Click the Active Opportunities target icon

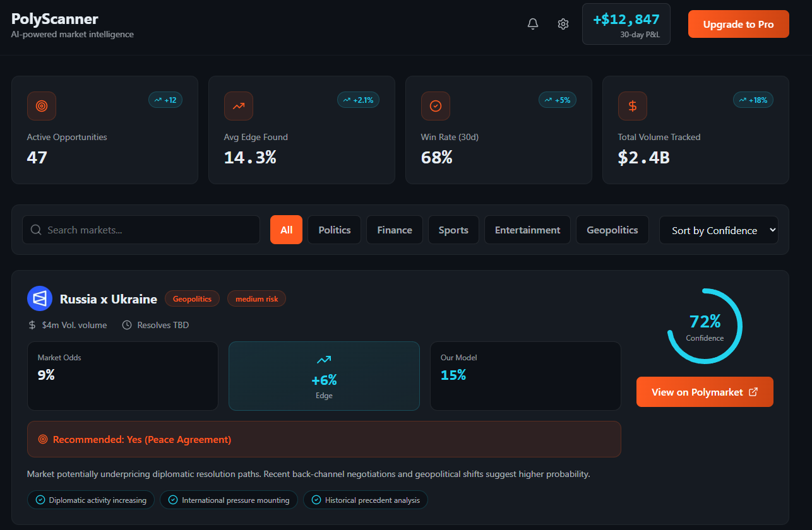tap(41, 106)
